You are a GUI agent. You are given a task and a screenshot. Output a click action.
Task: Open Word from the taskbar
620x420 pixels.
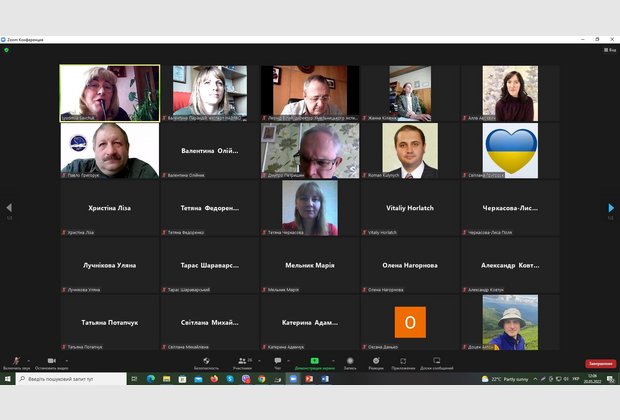pyautogui.click(x=325, y=379)
